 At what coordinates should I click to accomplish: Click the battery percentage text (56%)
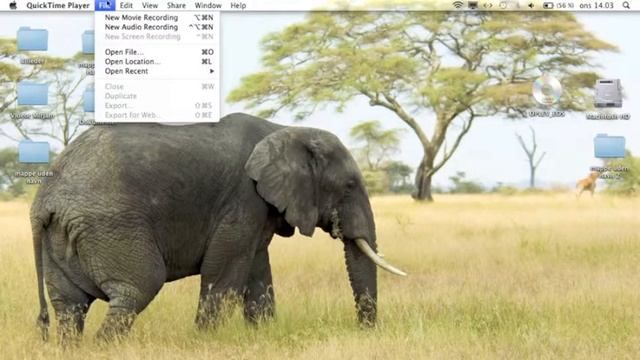pos(565,5)
